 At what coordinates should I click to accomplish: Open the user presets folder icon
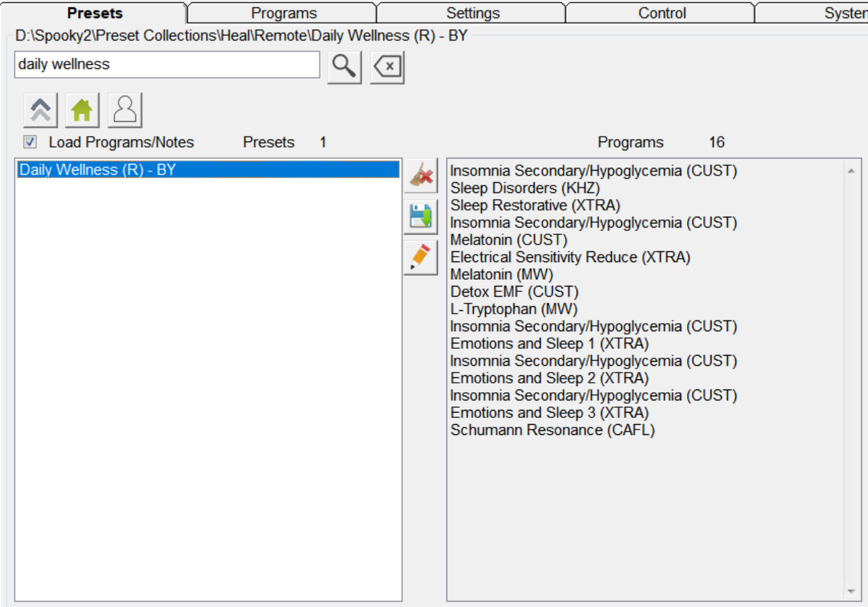pos(125,110)
